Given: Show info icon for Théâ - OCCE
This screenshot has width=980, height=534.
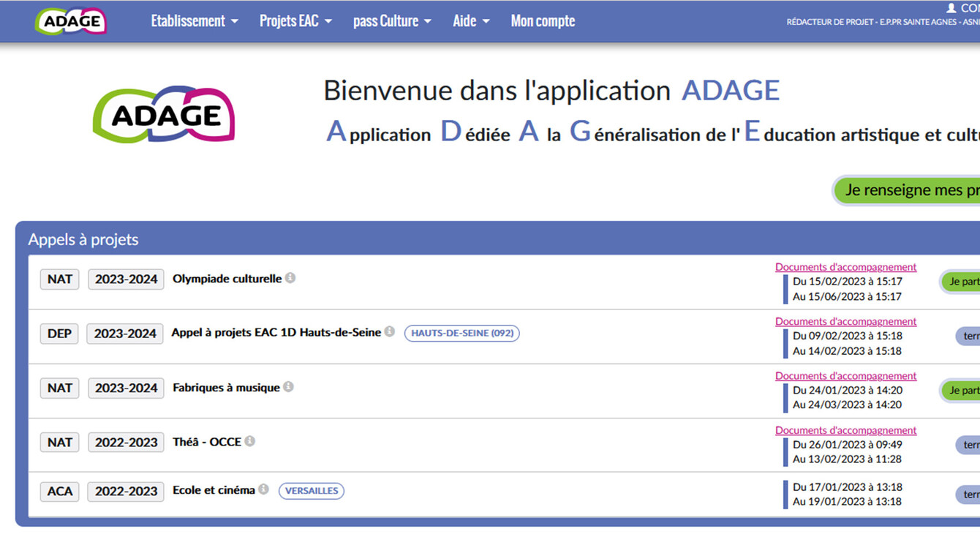Looking at the screenshot, I should click(249, 441).
